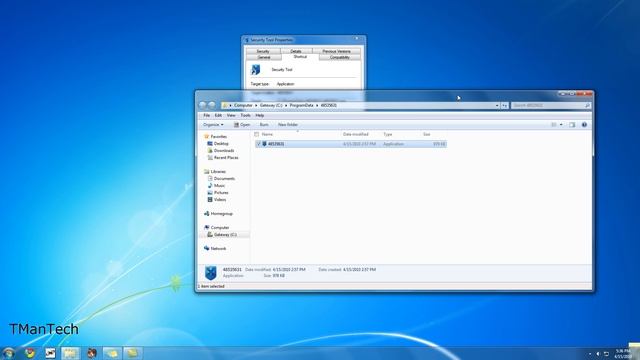Open the Help menu
This screenshot has height=360, width=640.
(260, 116)
